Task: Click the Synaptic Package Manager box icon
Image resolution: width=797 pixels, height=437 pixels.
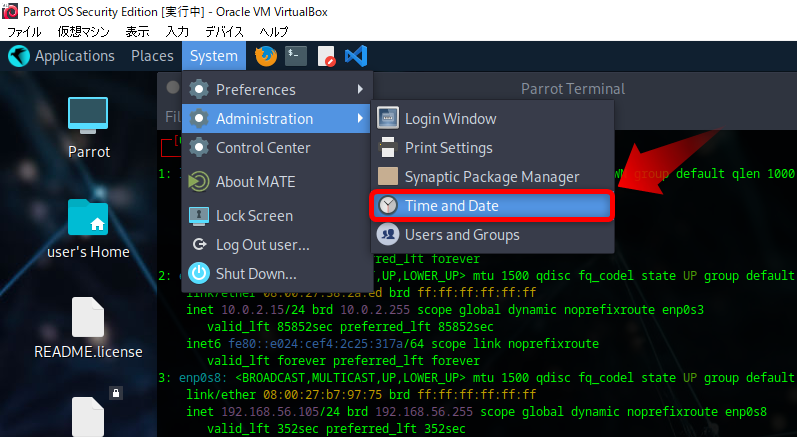Action: (x=388, y=176)
